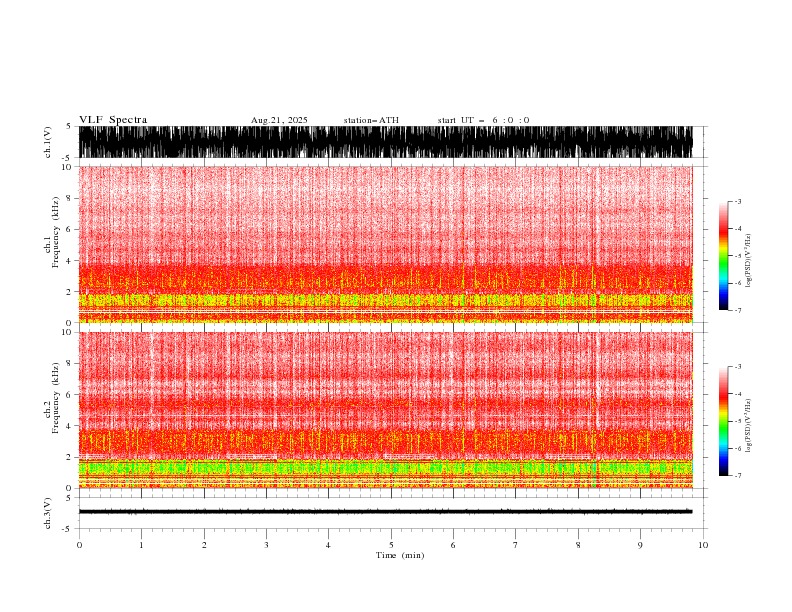Click the ch.1 colorbar 'log(PSD)(V²/Hz)' label
Viewport: 792px width, 612px height.
point(748,261)
